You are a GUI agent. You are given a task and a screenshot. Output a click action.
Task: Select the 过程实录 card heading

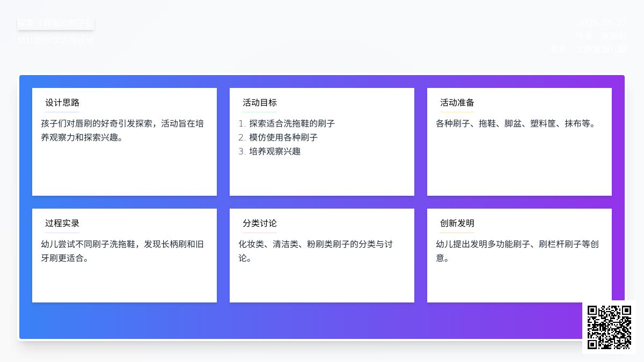pyautogui.click(x=62, y=223)
